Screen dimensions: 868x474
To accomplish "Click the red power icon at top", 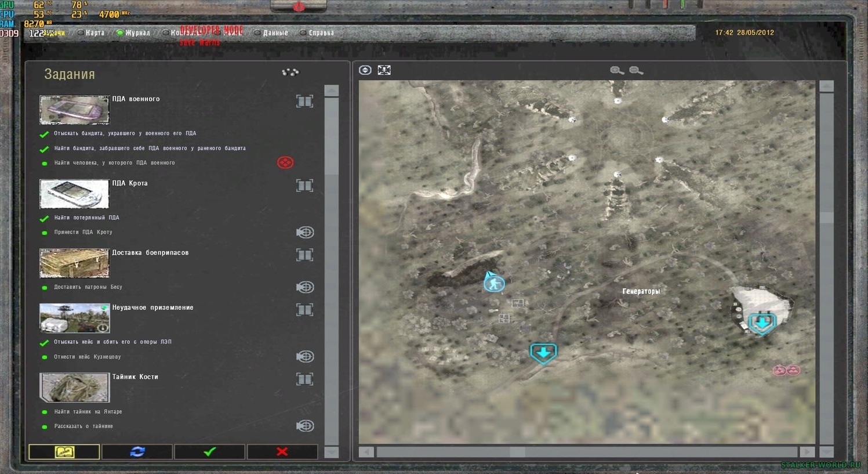I will 299,6.
